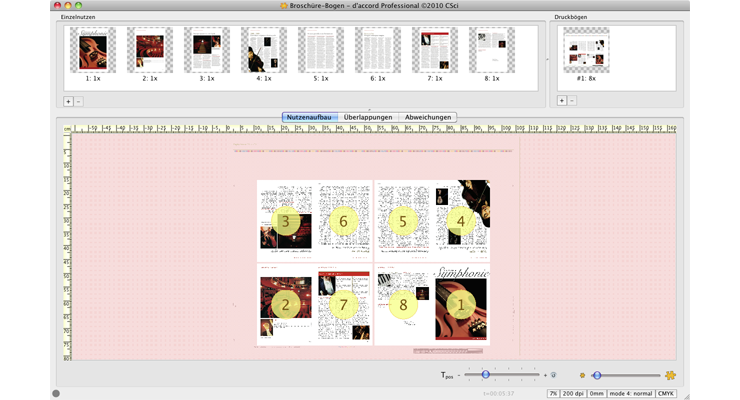
Task: Click the Tpos reset circular arrow icon
Action: pos(554,375)
